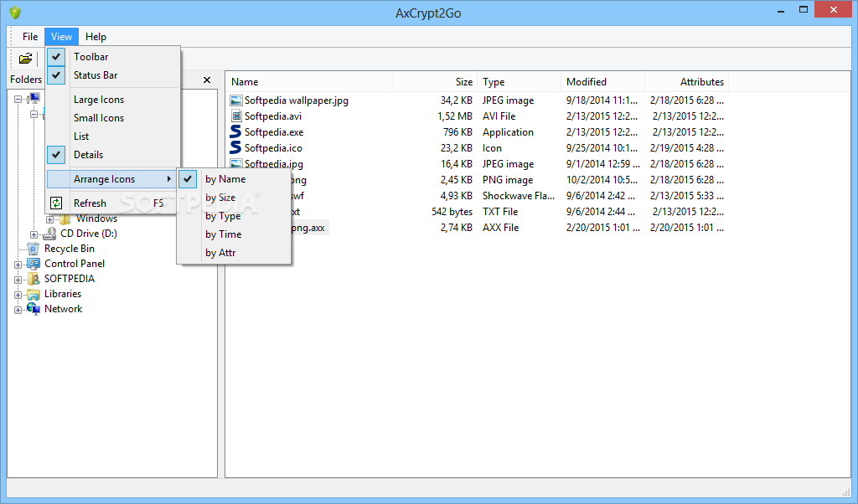Arrange icons by Type

point(234,216)
